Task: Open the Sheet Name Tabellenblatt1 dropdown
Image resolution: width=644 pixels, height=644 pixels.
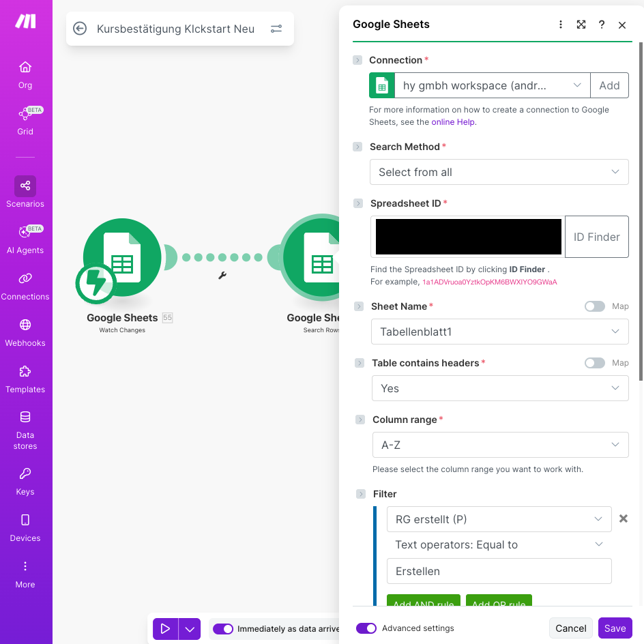Action: pyautogui.click(x=500, y=332)
